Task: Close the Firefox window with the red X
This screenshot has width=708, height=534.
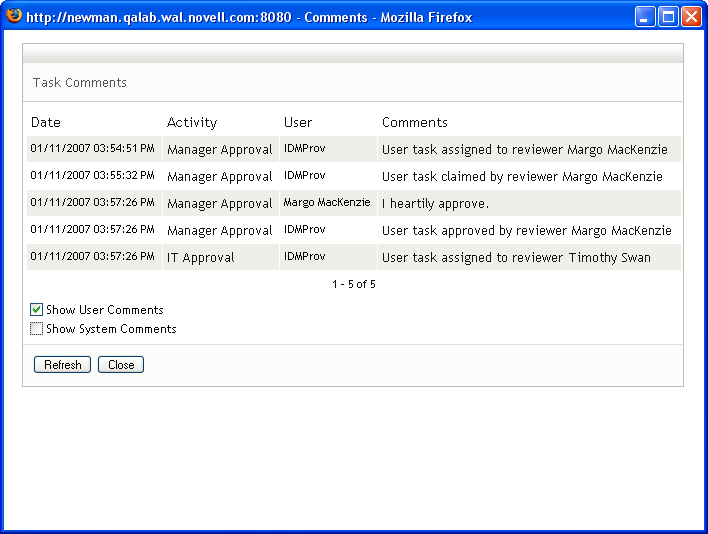Action: (x=690, y=17)
